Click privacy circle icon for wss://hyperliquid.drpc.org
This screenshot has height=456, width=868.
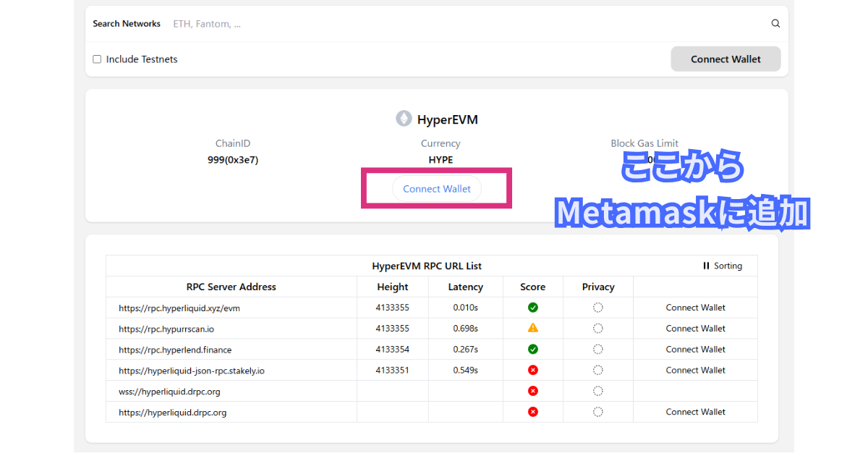pyautogui.click(x=598, y=391)
